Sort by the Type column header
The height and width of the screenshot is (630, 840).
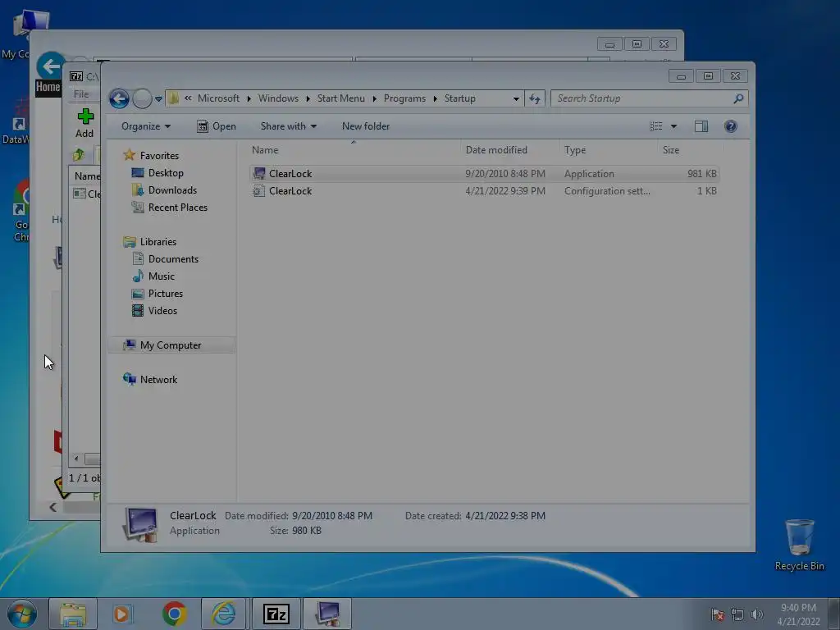coord(608,150)
